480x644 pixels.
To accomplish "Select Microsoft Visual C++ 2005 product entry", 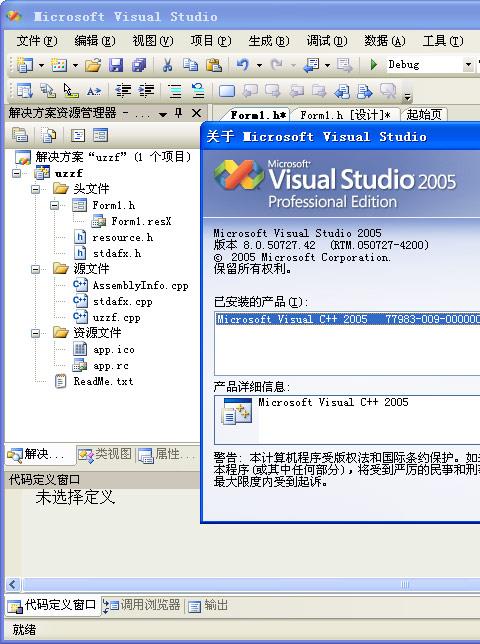I will [348, 319].
